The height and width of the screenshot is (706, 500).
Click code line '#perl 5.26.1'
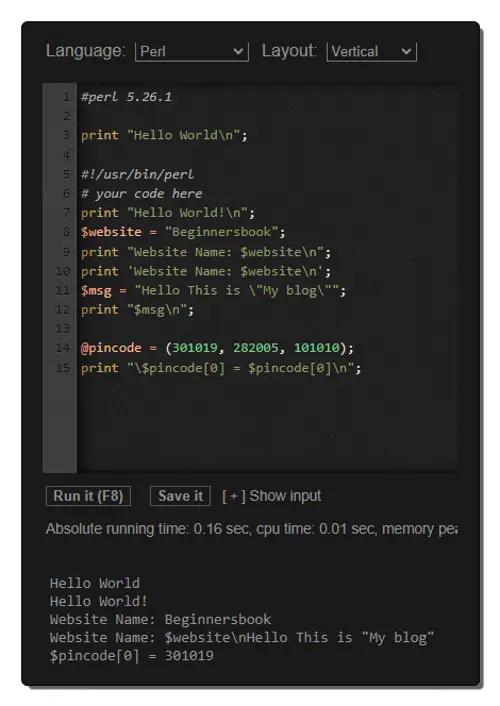(126, 97)
